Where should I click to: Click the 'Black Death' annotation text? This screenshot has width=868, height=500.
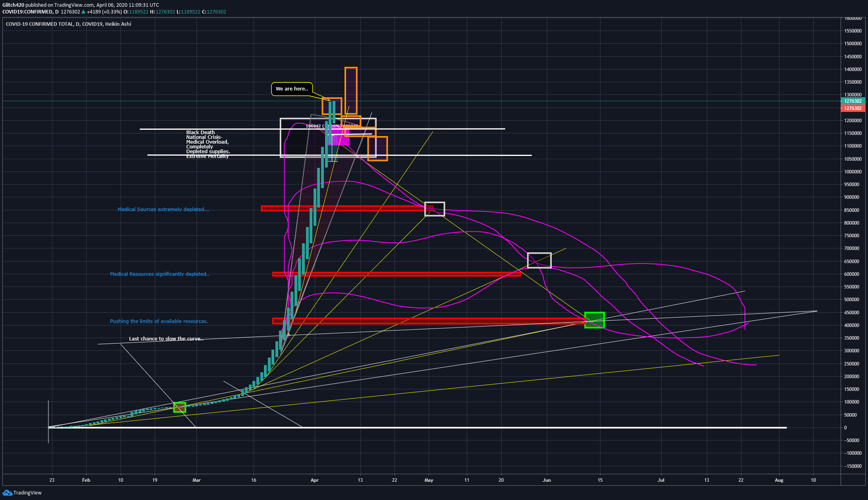click(x=200, y=133)
